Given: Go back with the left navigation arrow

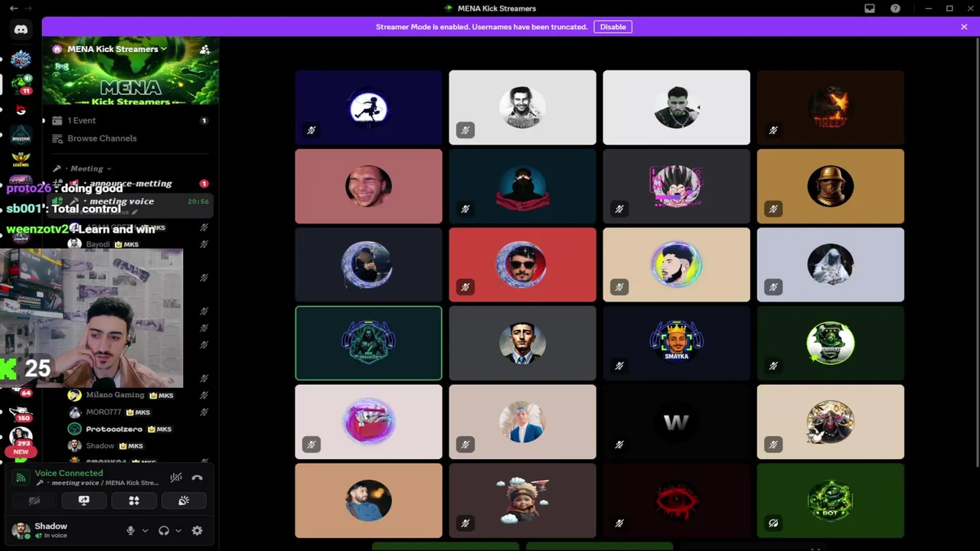Looking at the screenshot, I should point(14,8).
